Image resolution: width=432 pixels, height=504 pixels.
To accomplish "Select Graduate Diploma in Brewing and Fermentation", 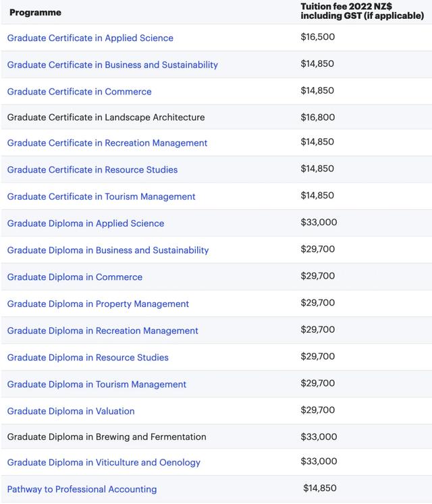I will pos(107,437).
